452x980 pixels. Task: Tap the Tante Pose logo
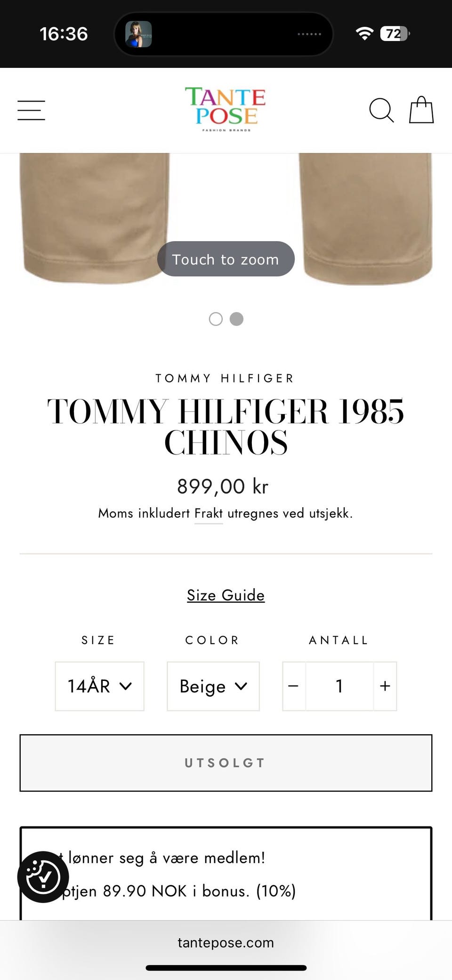226,109
